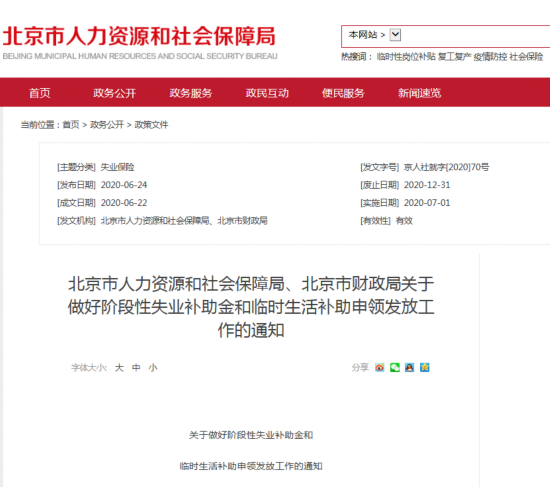Select the issuing agency text 北京市人力资源和社会保障局、北京市财政局
Screen dimensions: 550x487
pos(184,221)
